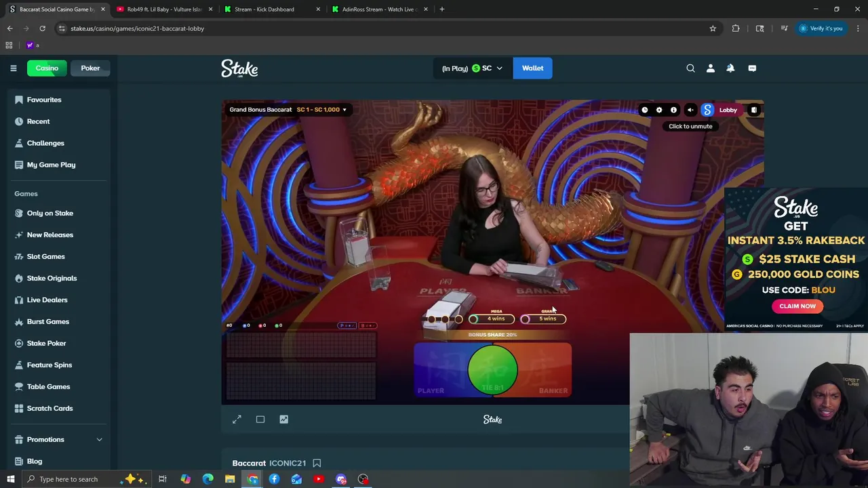The width and height of the screenshot is (868, 488).
Task: Open the notifications bell
Action: click(730, 68)
